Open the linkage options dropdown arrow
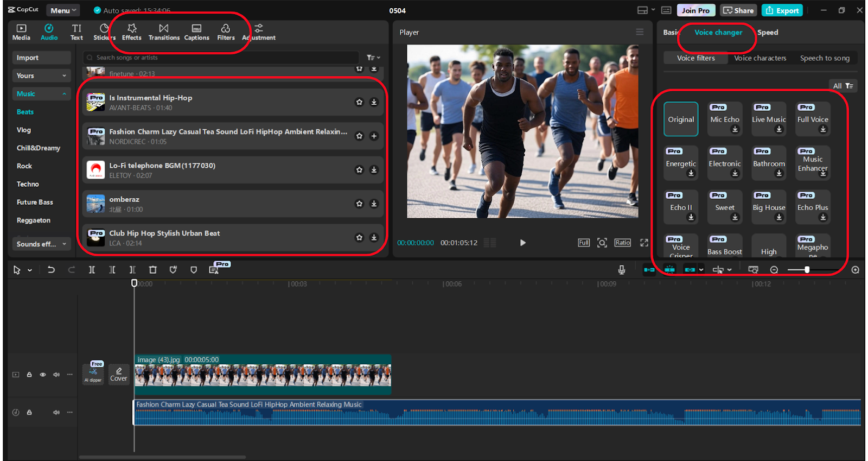The image size is (868, 461). pyautogui.click(x=701, y=270)
